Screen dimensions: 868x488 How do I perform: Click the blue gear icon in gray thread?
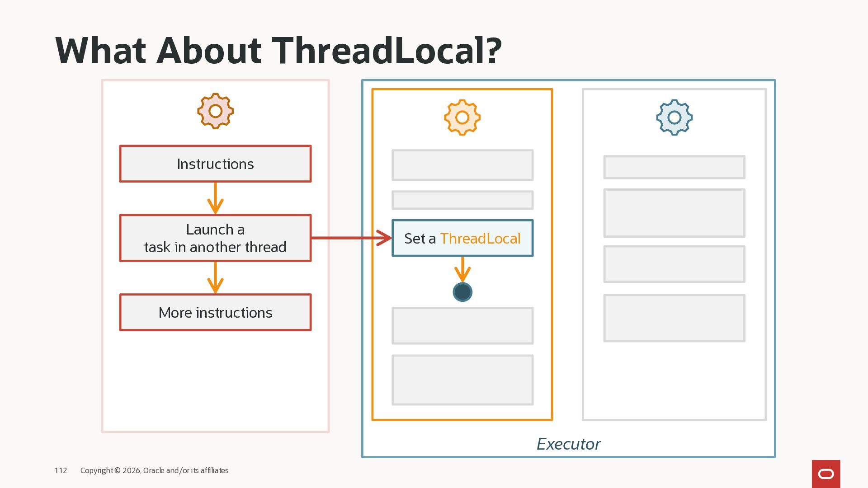(674, 117)
